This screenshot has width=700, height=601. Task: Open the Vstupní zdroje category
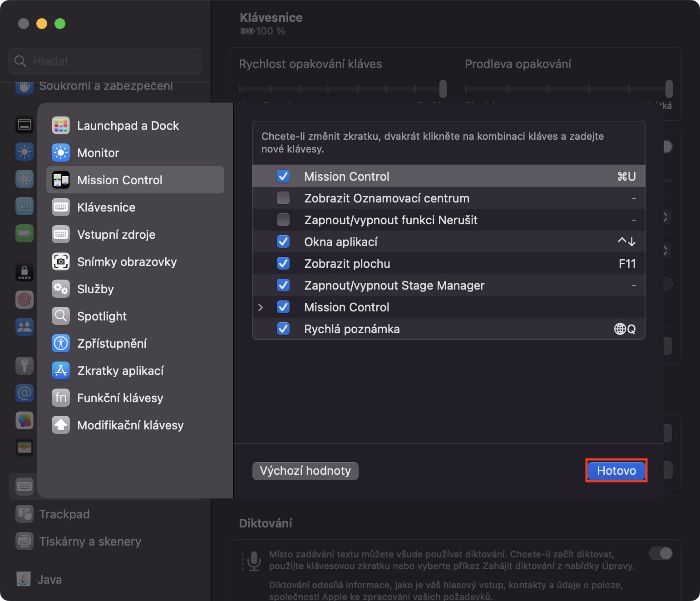pos(116,235)
